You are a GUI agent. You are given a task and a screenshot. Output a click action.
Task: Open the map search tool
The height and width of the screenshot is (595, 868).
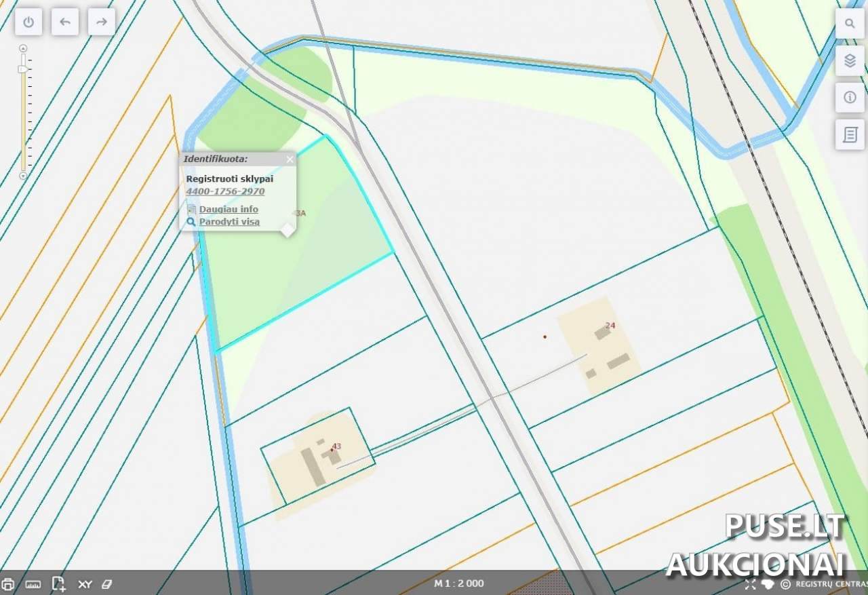850,24
